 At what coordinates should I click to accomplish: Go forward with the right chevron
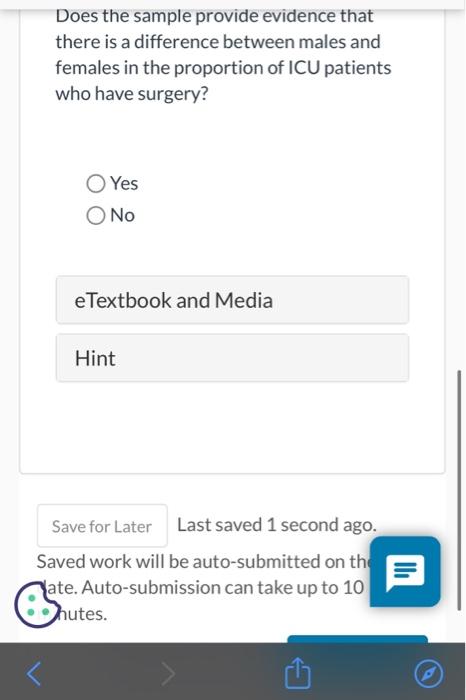point(168,673)
